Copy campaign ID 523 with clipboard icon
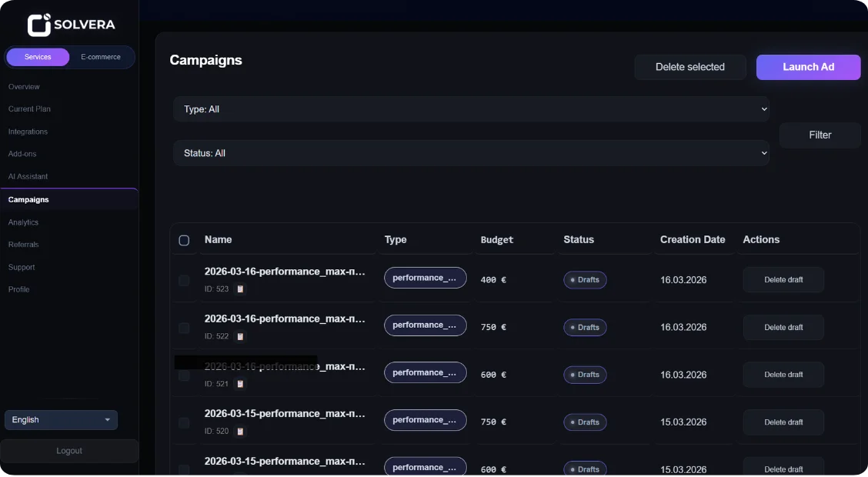The width and height of the screenshot is (868, 477). point(240,289)
